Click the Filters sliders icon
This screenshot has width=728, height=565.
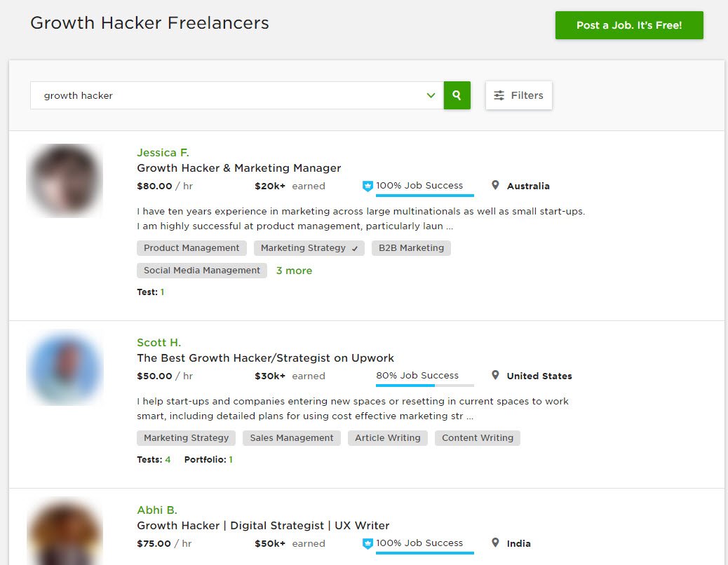click(499, 95)
